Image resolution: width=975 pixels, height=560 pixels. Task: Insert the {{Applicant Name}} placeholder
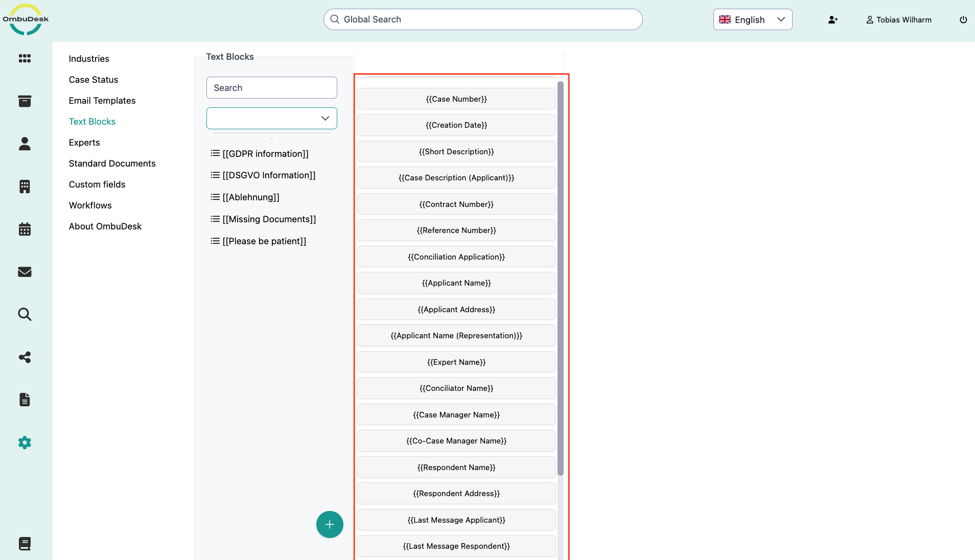[456, 283]
